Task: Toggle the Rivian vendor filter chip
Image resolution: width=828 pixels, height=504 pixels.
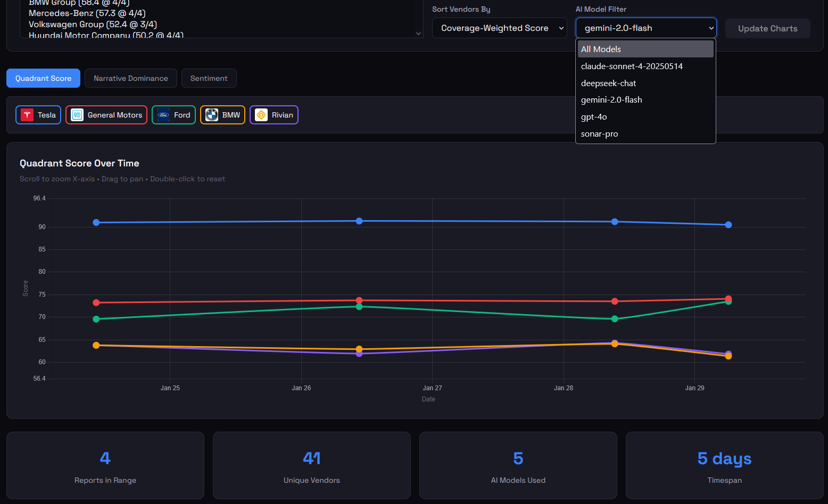Action: point(274,115)
